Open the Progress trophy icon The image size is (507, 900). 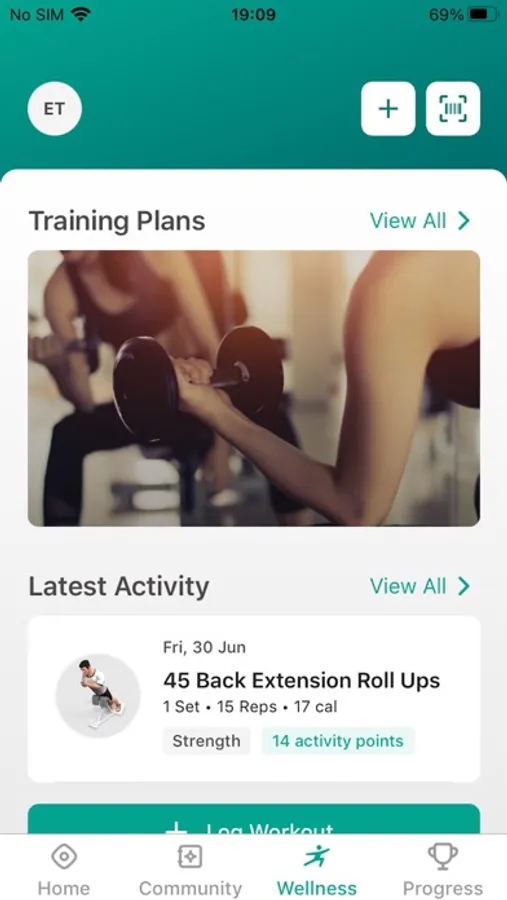click(443, 856)
